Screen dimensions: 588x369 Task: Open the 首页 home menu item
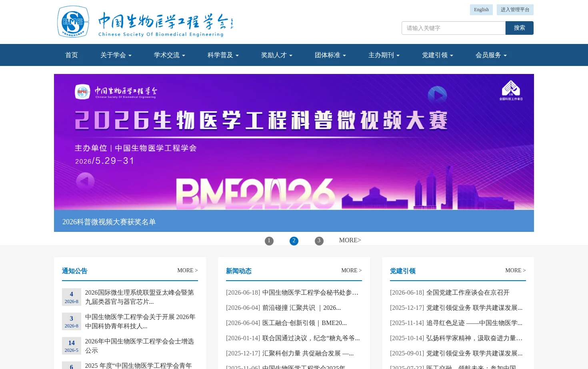72,55
